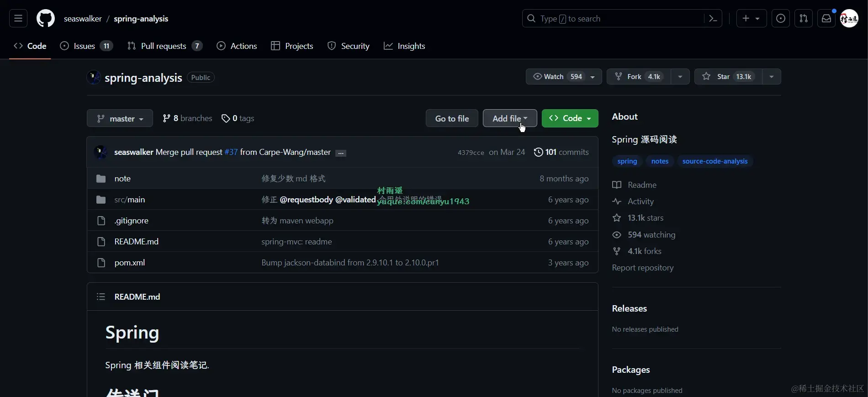The height and width of the screenshot is (397, 868).
Task: Switch to the Actions tab
Action: (x=237, y=46)
